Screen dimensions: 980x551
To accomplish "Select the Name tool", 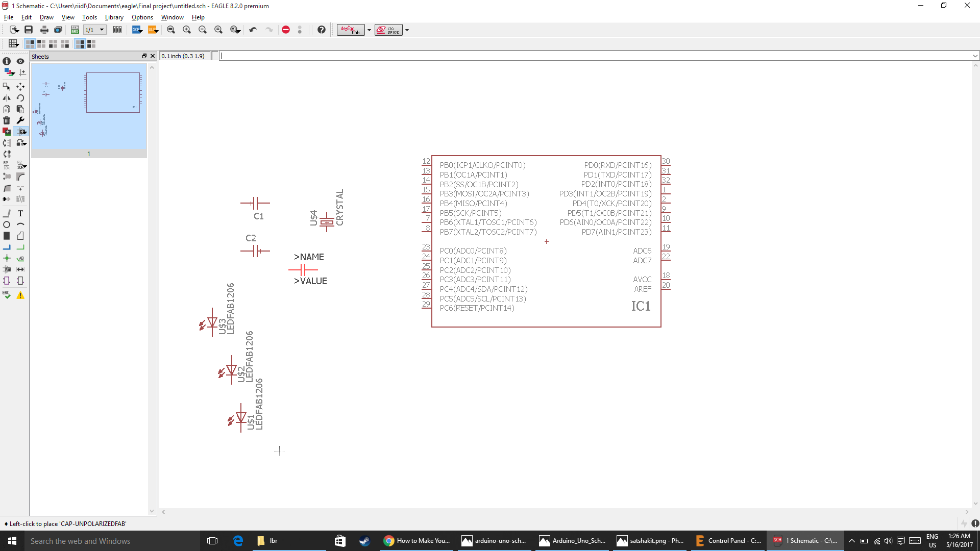I will point(7,165).
